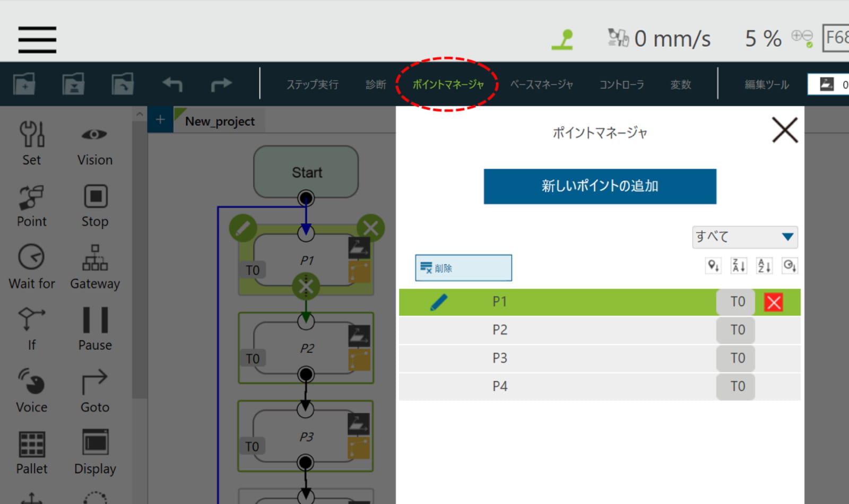Undo the last action

tap(172, 84)
